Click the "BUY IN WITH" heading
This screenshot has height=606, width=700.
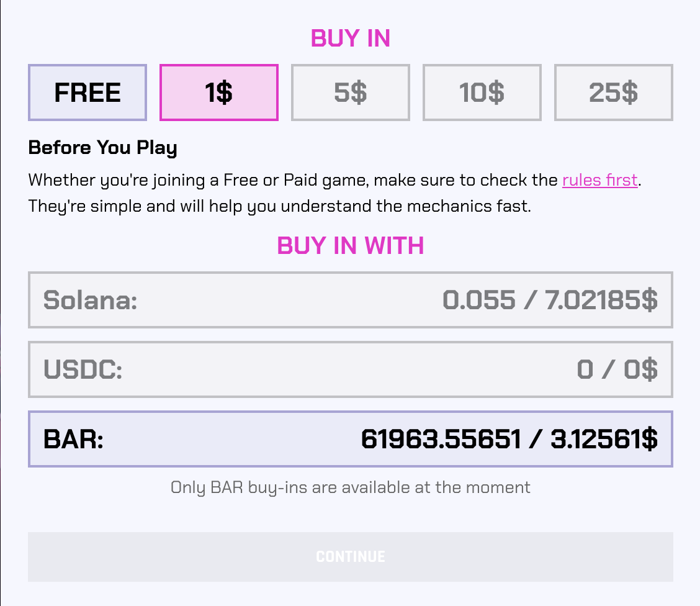click(351, 246)
